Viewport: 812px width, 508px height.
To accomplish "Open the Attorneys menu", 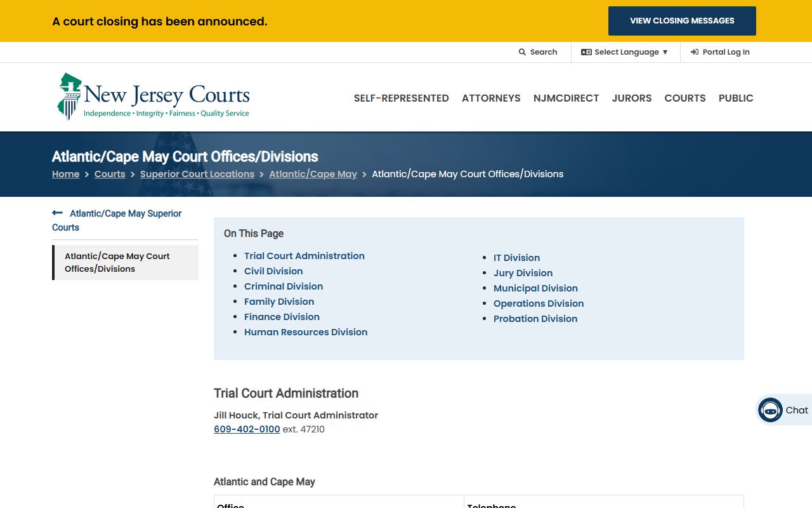I will pos(491,98).
